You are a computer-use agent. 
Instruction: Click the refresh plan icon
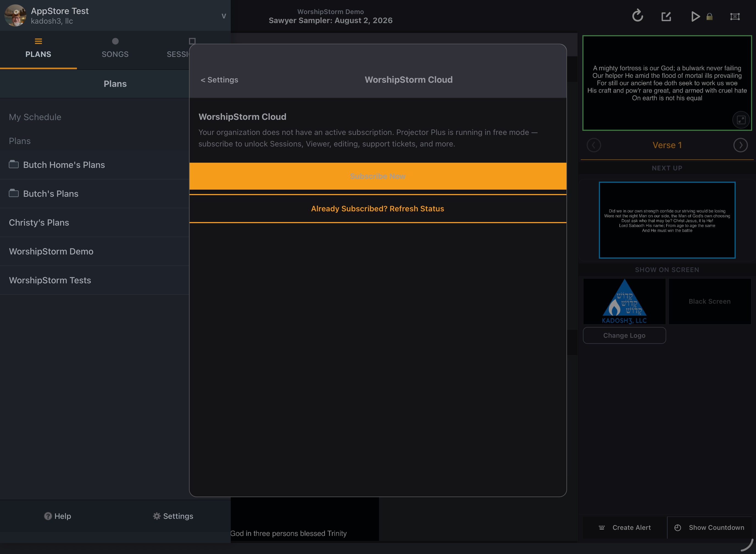pyautogui.click(x=637, y=16)
